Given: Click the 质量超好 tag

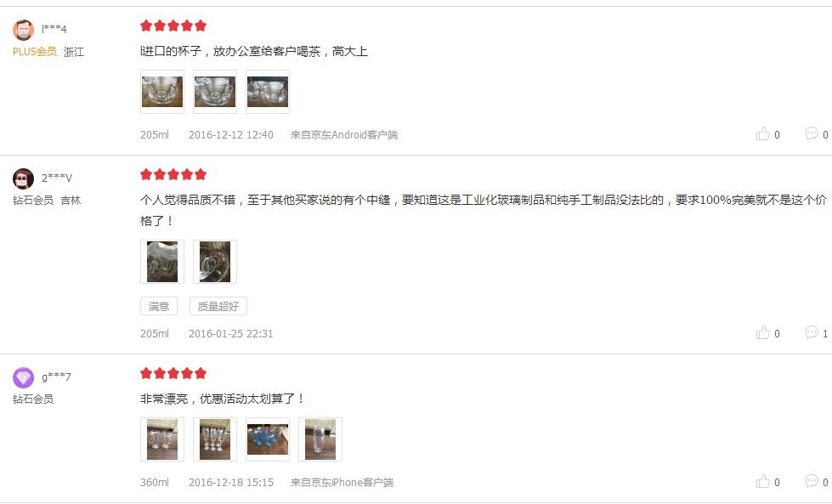Looking at the screenshot, I should point(218,306).
